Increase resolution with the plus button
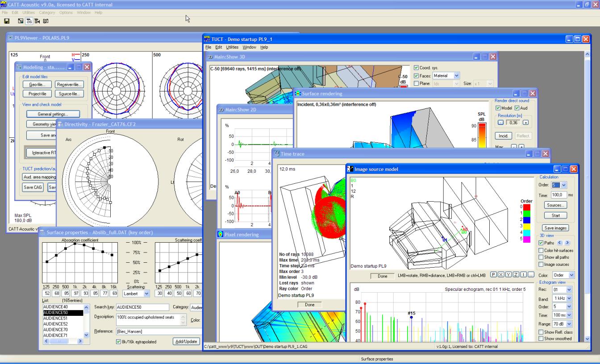The width and height of the screenshot is (600, 364). click(x=525, y=123)
